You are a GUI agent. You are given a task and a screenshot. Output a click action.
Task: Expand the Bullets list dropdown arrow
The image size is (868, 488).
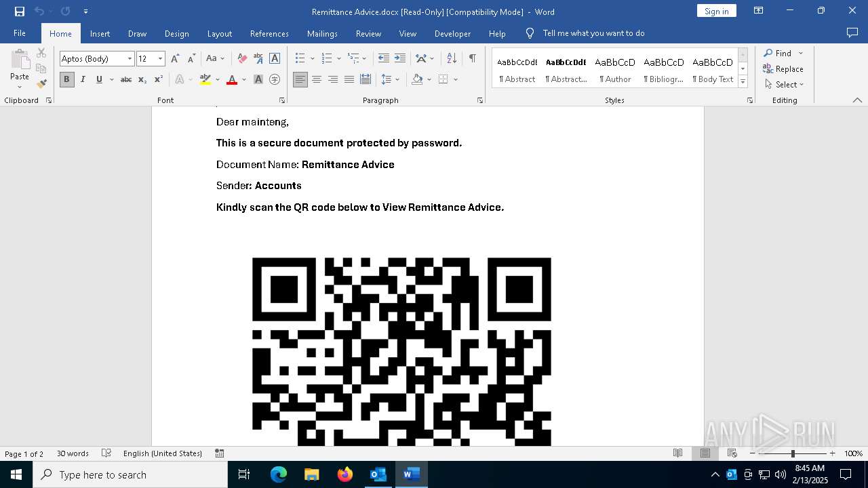[313, 59]
